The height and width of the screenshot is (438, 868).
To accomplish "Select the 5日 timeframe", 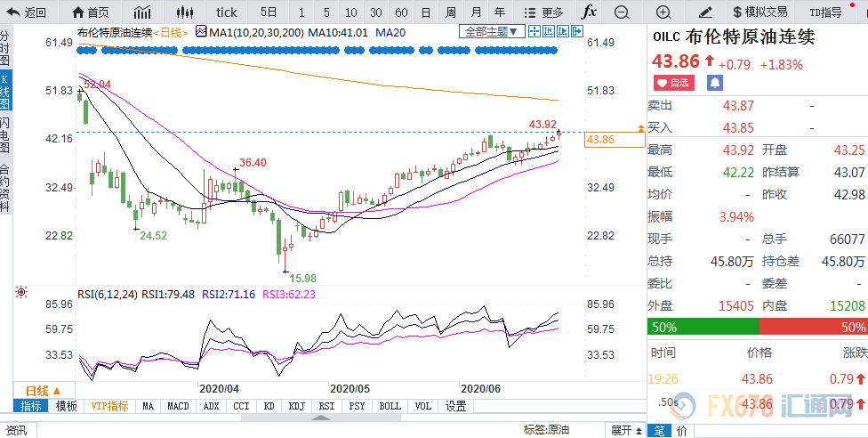I will pyautogui.click(x=268, y=12).
